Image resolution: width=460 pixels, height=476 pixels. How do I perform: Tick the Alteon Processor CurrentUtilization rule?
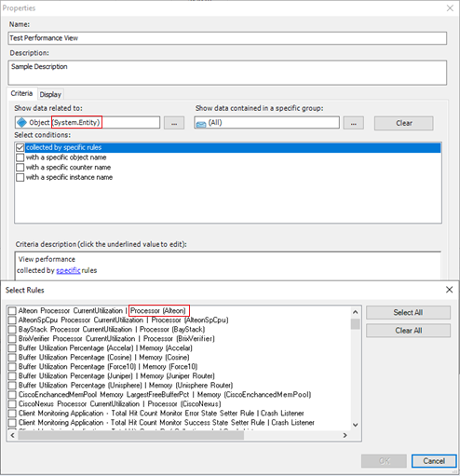[x=12, y=311]
